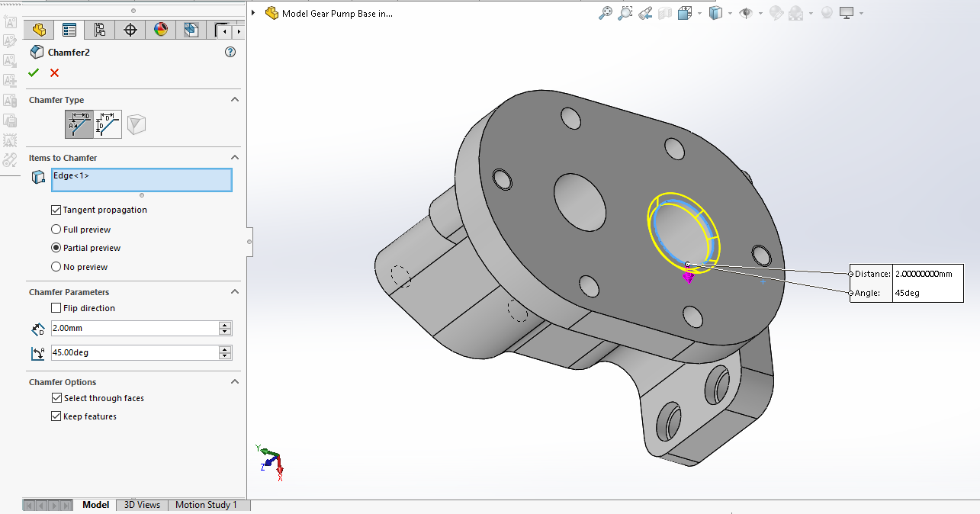Select the Distance-Distance chamfer type
This screenshot has width=980, height=514.
pyautogui.click(x=108, y=124)
